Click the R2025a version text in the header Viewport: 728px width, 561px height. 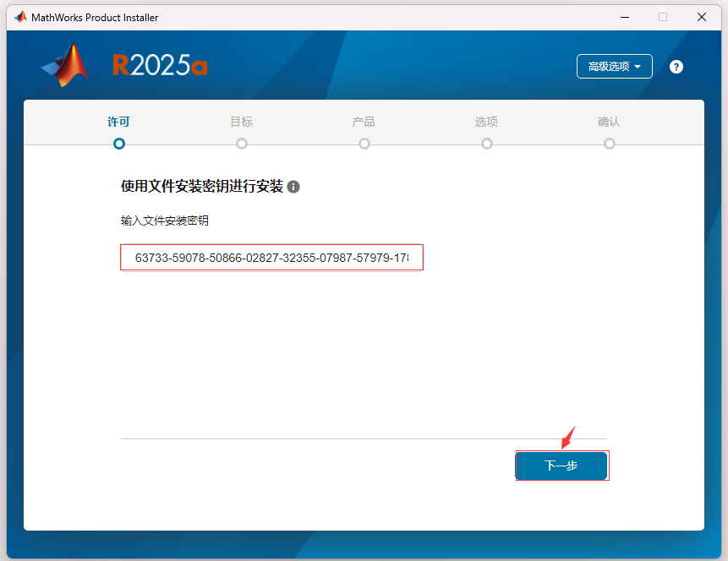point(160,64)
